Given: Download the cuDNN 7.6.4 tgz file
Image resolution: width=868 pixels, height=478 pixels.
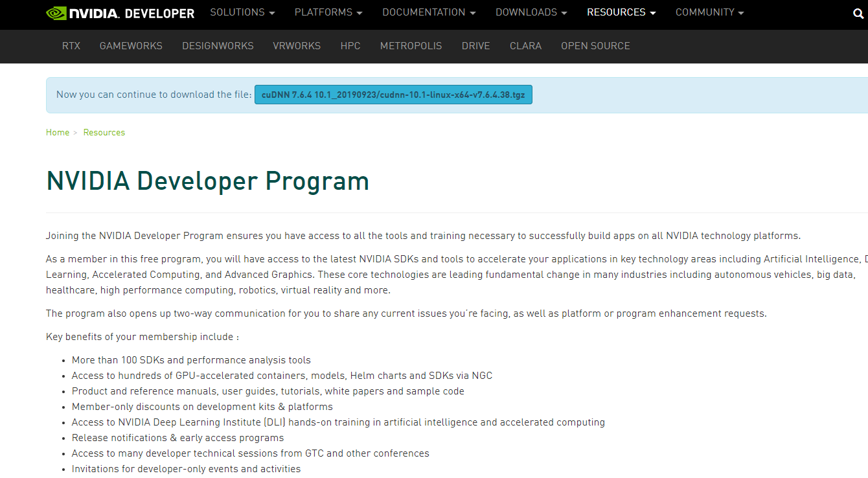Looking at the screenshot, I should (393, 95).
